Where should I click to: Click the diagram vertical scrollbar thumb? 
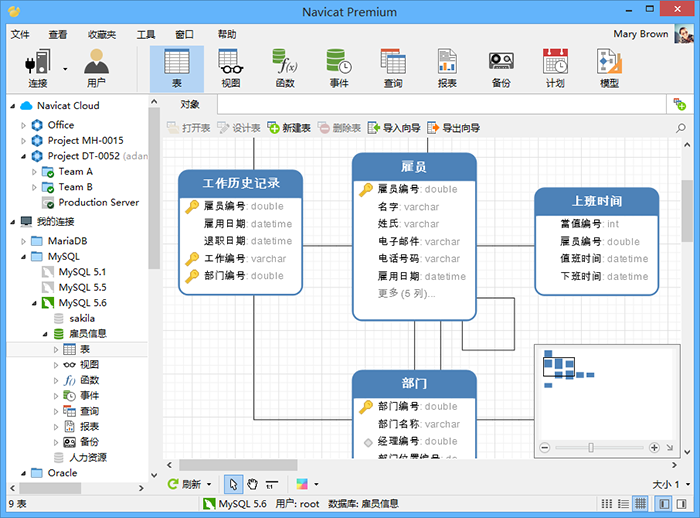pyautogui.click(x=687, y=211)
